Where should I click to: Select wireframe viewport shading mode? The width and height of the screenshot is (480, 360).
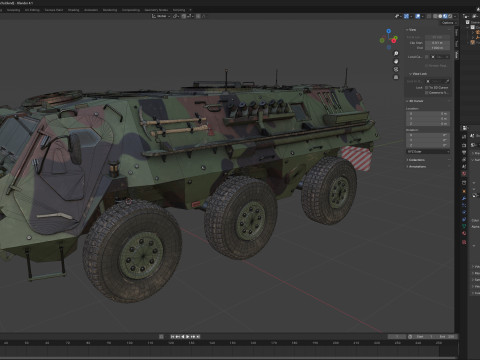point(435,16)
